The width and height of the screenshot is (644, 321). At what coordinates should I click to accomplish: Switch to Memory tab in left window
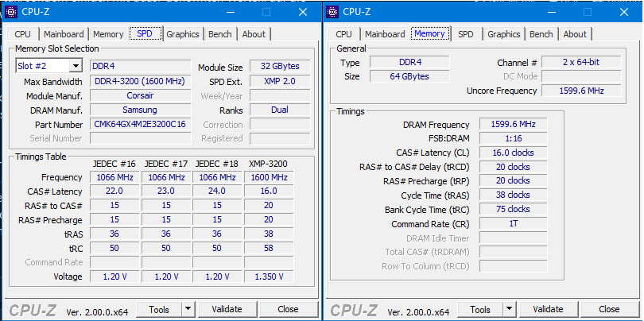[x=108, y=34]
